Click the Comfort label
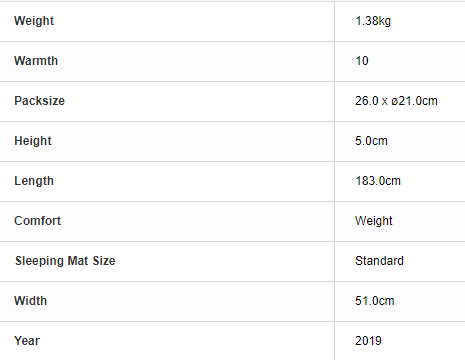Image resolution: width=465 pixels, height=360 pixels. tap(37, 221)
